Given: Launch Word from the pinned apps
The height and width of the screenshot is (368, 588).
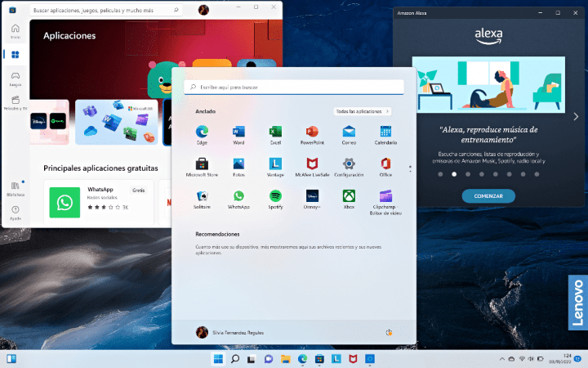Looking at the screenshot, I should tap(238, 135).
